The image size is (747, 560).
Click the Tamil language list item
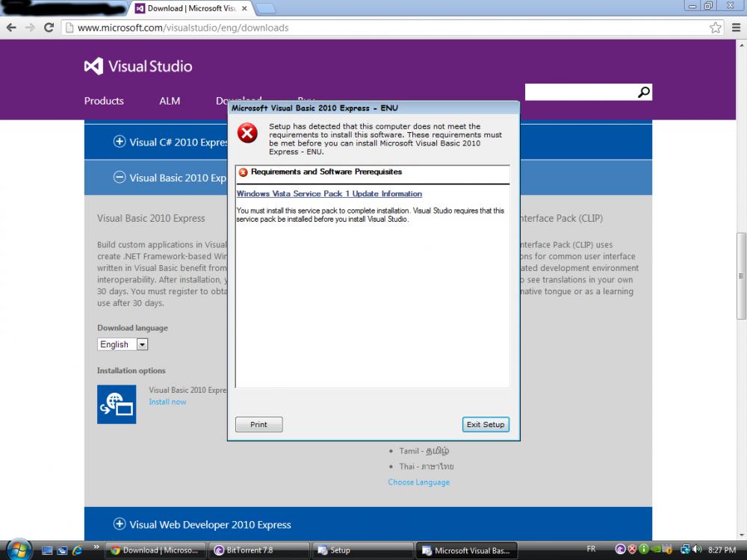[x=424, y=451]
